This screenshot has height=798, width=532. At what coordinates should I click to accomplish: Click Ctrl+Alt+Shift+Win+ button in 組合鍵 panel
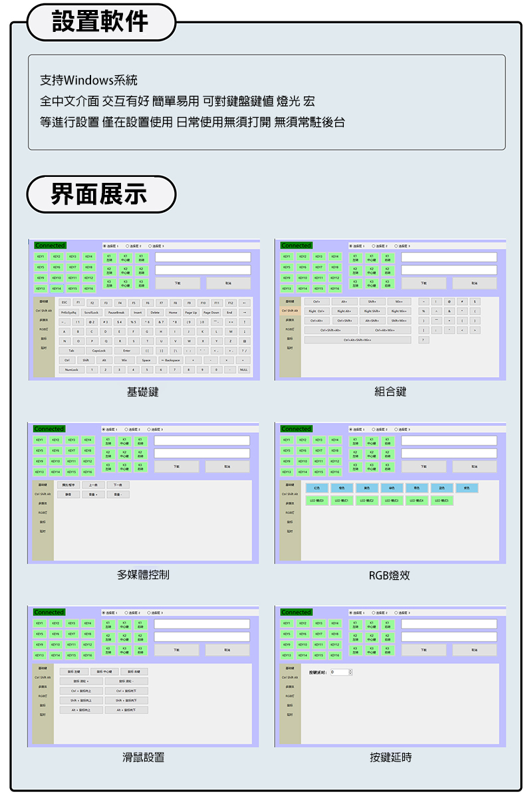coord(358,340)
